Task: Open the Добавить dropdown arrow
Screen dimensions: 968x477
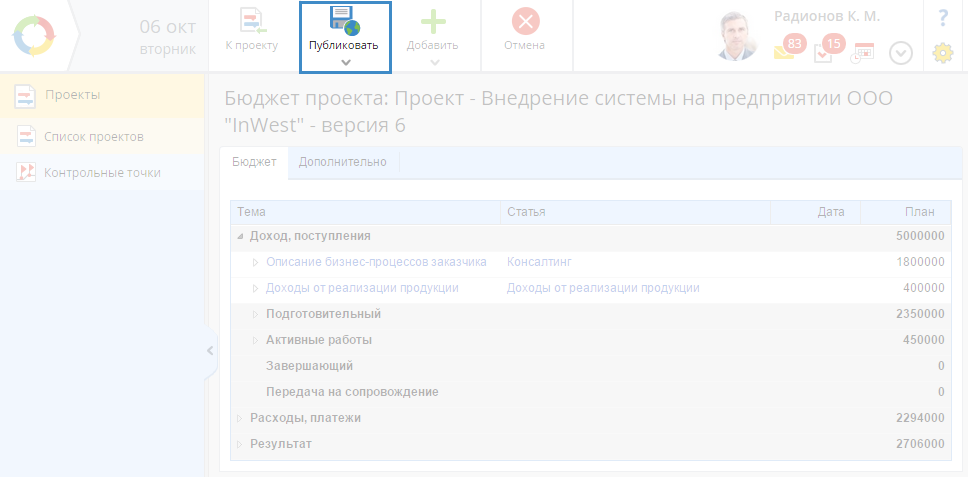Action: pos(434,62)
